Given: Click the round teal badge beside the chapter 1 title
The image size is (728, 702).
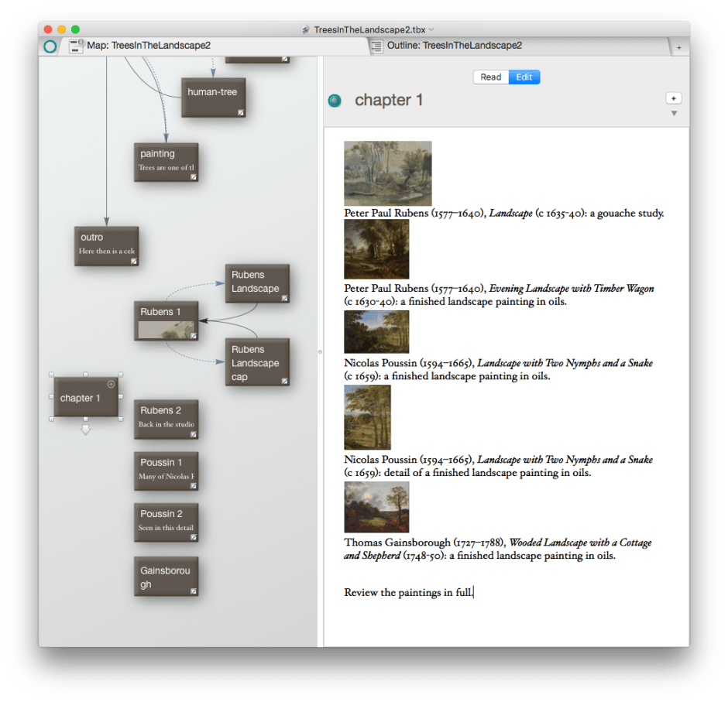Looking at the screenshot, I should tap(335, 101).
